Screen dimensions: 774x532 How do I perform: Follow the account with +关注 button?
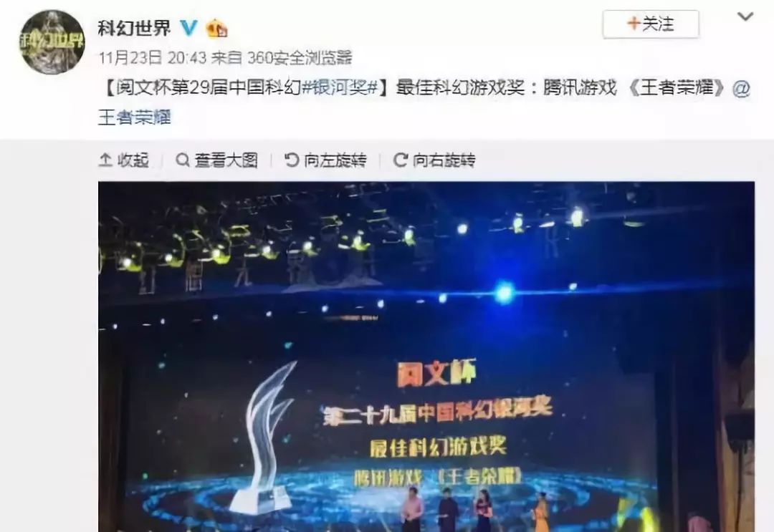[x=651, y=24]
